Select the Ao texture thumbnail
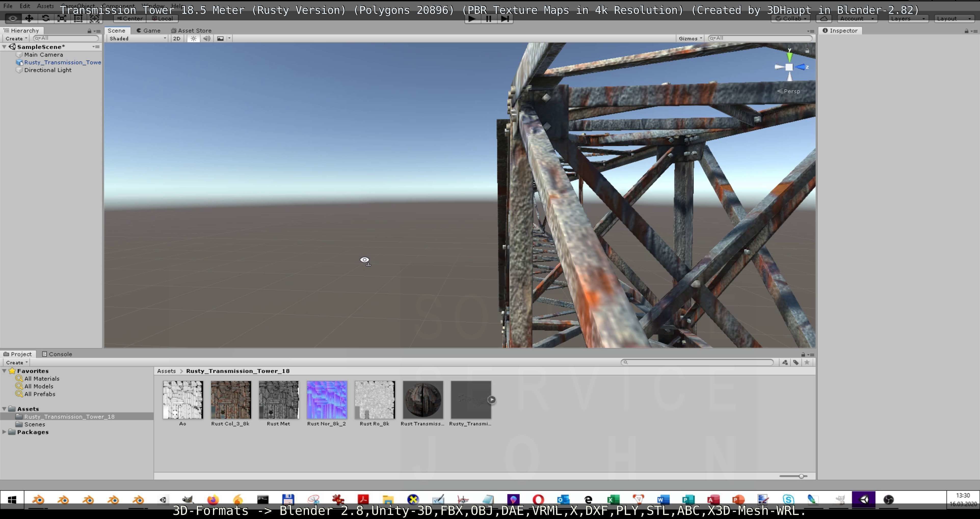The image size is (980, 519). click(x=183, y=400)
